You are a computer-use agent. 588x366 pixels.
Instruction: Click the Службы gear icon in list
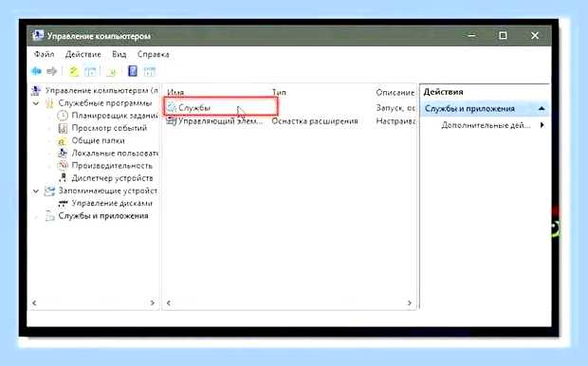tap(172, 108)
